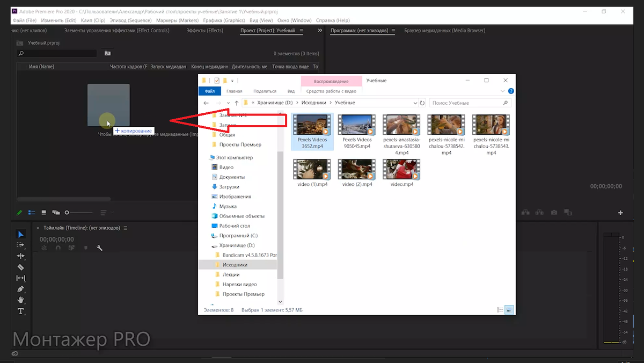Enable Icon view in project panel
Image resolution: width=644 pixels, height=363 pixels.
[44, 213]
